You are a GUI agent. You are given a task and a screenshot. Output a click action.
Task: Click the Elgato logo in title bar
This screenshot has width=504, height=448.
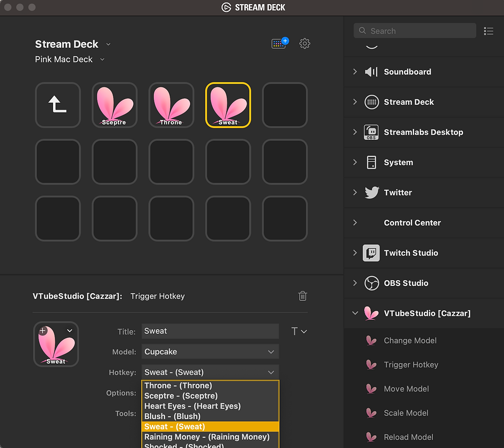coord(226,7)
